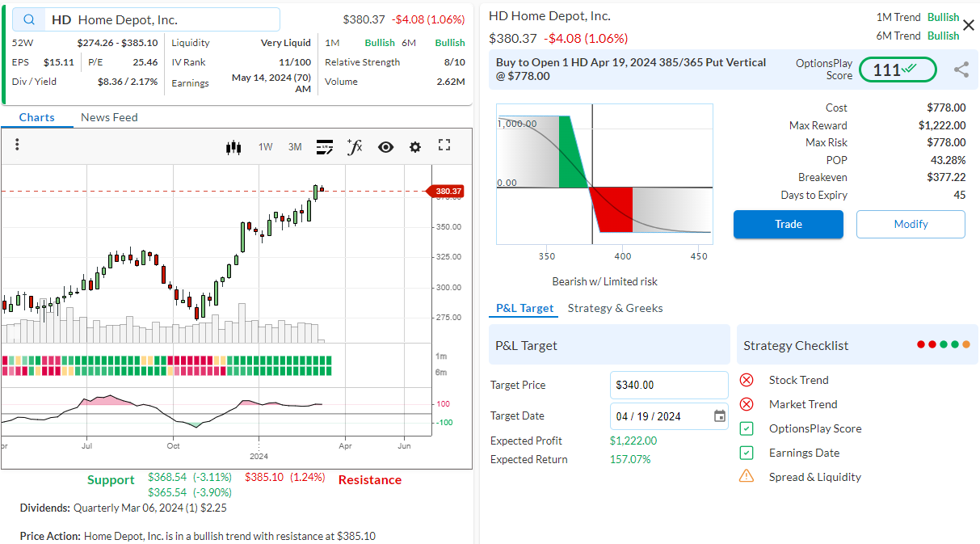This screenshot has width=980, height=544.
Task: Click the magnifier search icon beside HD
Action: [29, 19]
